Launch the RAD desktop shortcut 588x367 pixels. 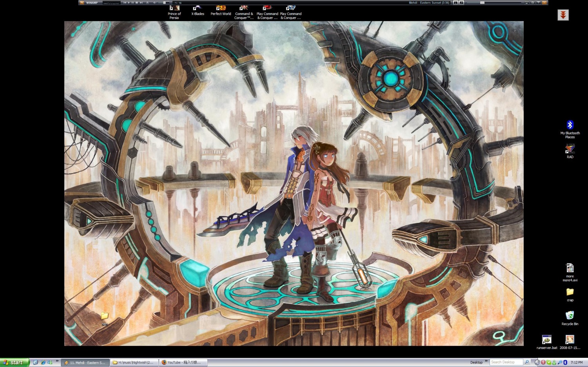click(x=570, y=152)
